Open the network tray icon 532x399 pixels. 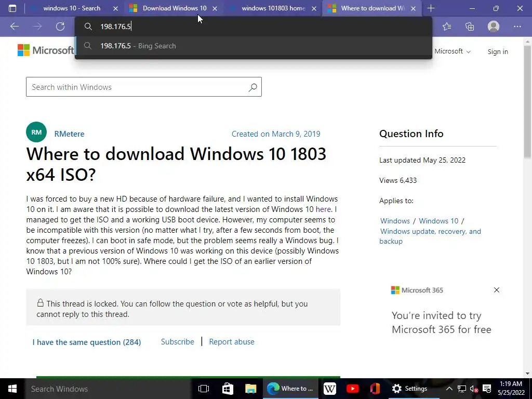[x=461, y=389]
